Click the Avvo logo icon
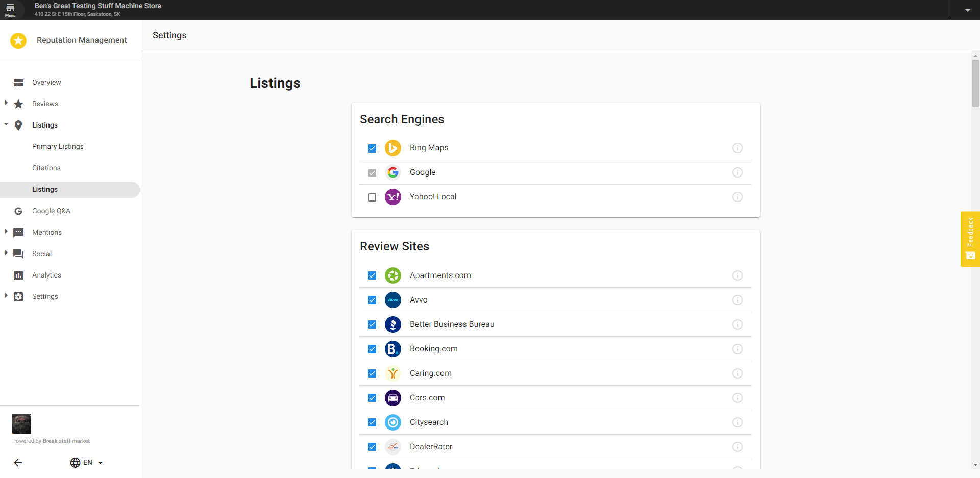The image size is (980, 478). 393,300
